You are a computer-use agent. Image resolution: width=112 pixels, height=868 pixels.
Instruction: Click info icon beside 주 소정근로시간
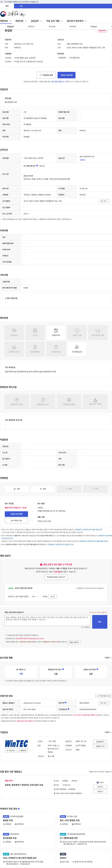tap(37, 166)
